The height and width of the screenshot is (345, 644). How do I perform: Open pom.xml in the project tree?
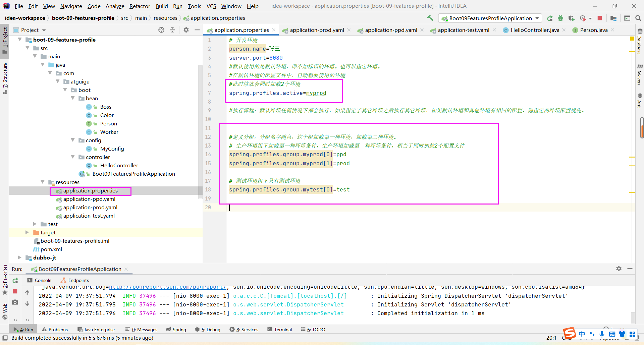(51, 249)
